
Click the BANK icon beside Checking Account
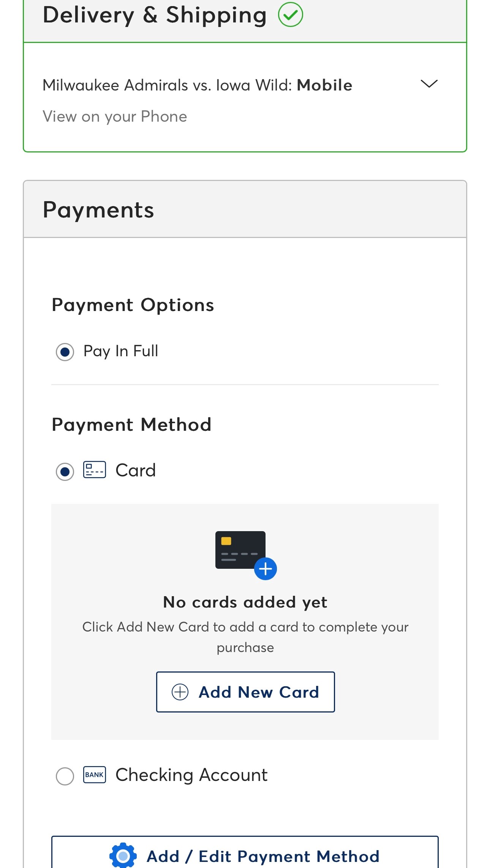pyautogui.click(x=95, y=775)
